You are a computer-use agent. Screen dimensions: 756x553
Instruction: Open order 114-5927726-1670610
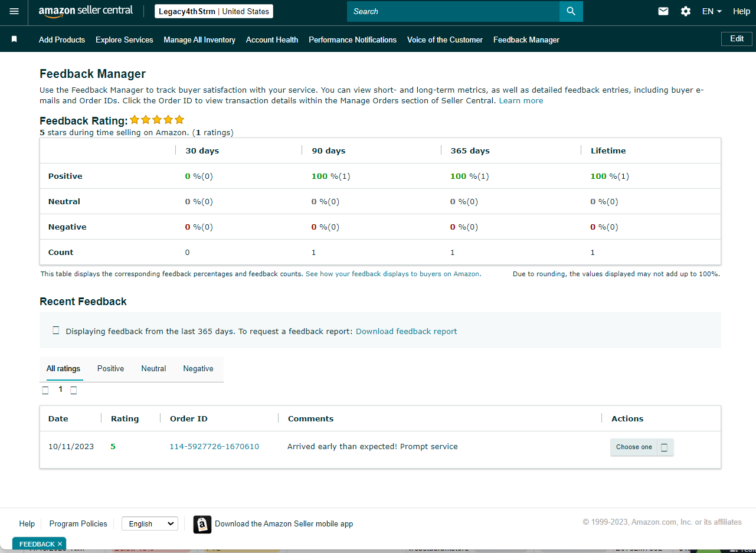(214, 447)
